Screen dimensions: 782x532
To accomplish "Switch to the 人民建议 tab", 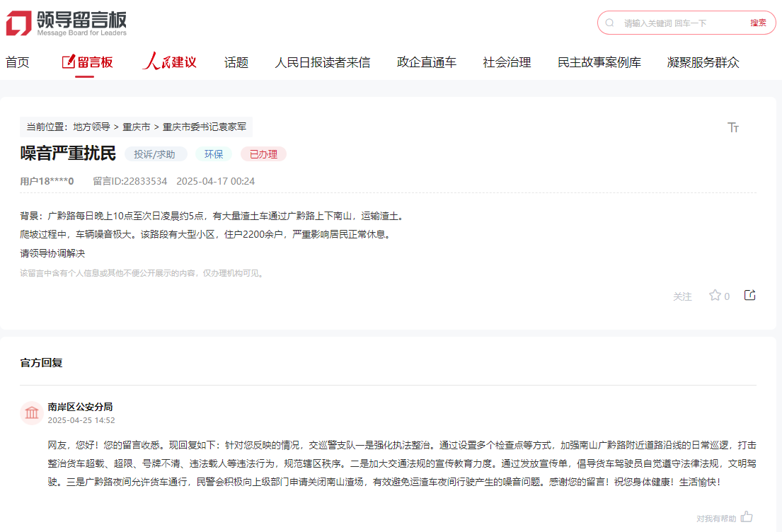I will click(x=170, y=62).
